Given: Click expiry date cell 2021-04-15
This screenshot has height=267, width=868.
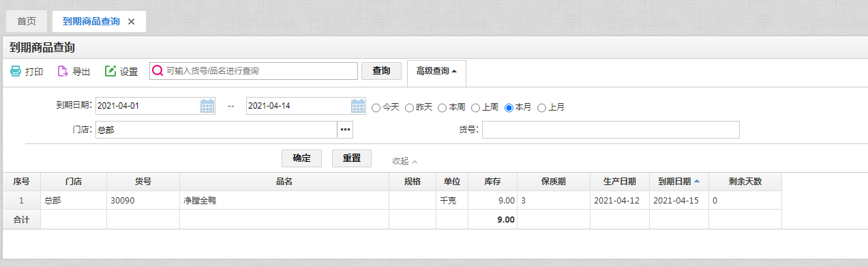Looking at the screenshot, I should [x=678, y=201].
